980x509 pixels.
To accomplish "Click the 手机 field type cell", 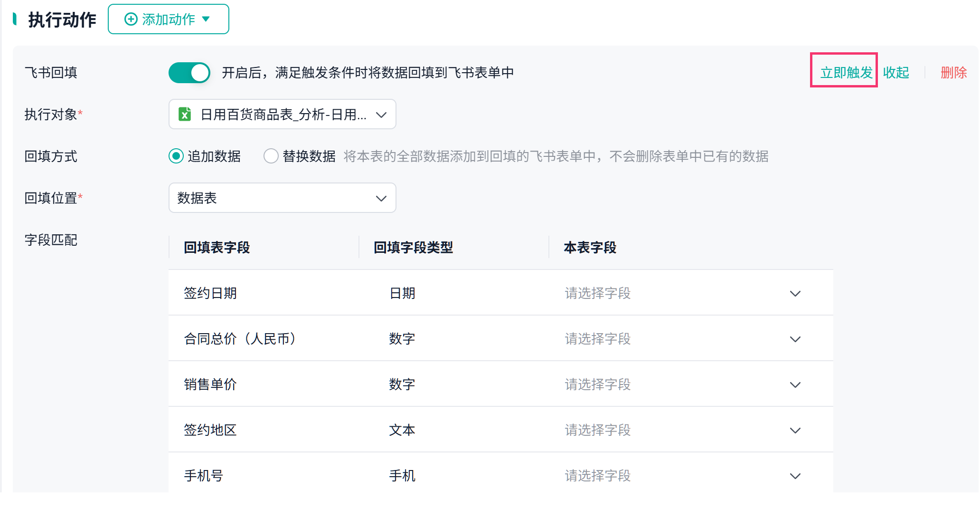I will (x=402, y=476).
